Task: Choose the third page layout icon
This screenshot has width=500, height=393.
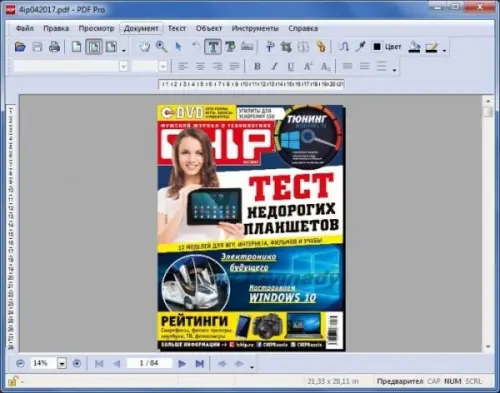Action: [x=111, y=47]
